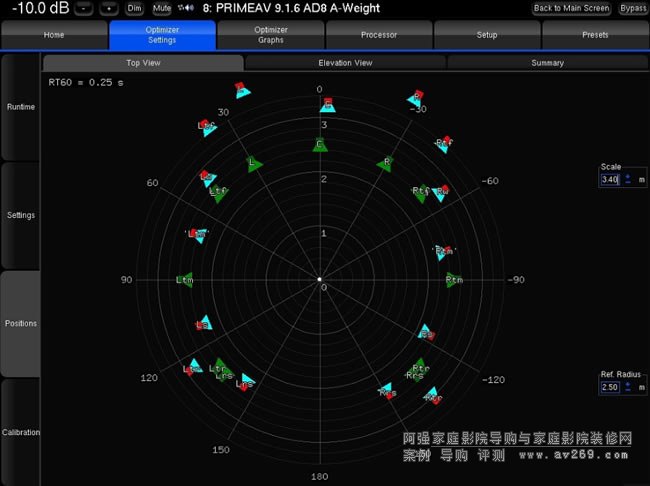Screen dimensions: 650x486
Task: Open the Optimizer Graphs tab
Action: [270, 35]
